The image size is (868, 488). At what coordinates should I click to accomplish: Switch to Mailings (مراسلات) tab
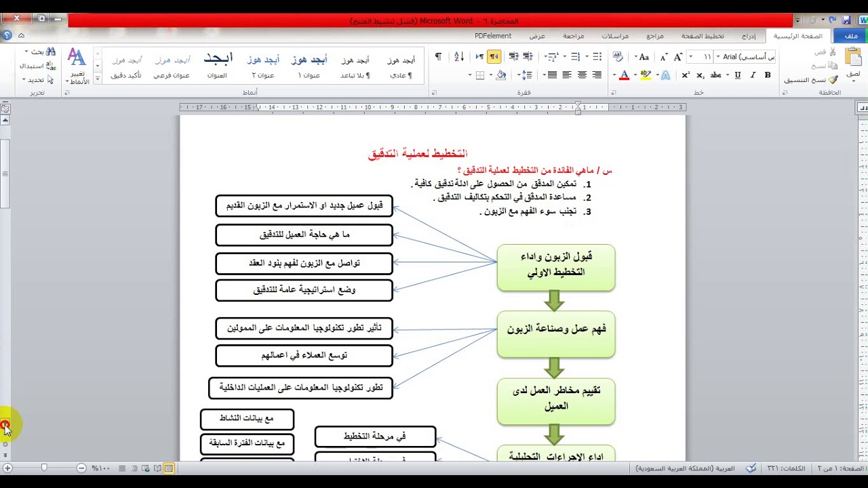pyautogui.click(x=615, y=36)
